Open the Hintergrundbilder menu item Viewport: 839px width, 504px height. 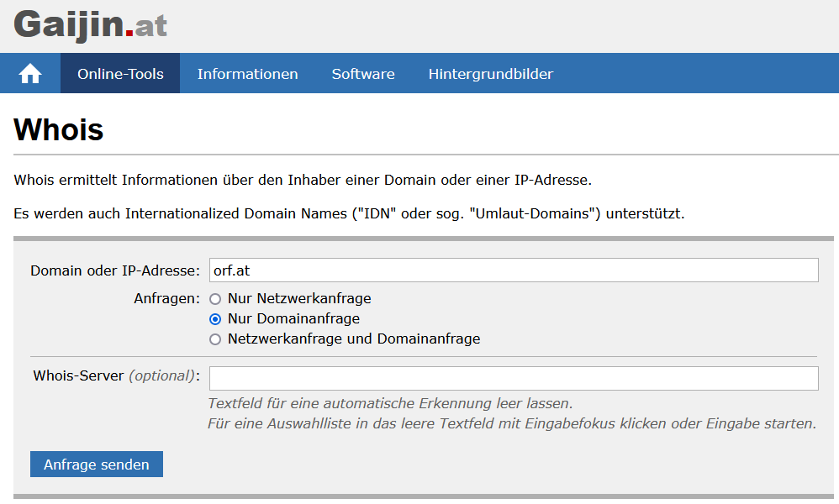pos(491,73)
